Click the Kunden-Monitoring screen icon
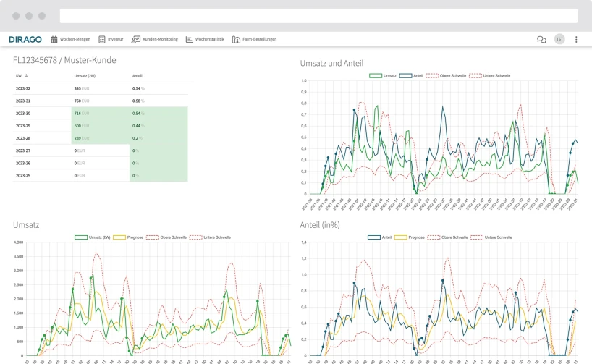592x364 pixels. (135, 39)
